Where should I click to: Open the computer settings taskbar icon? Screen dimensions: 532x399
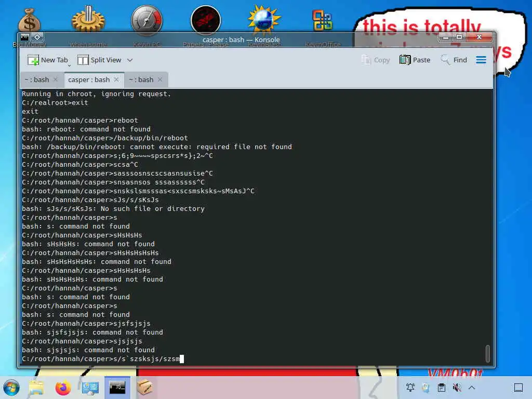90,388
